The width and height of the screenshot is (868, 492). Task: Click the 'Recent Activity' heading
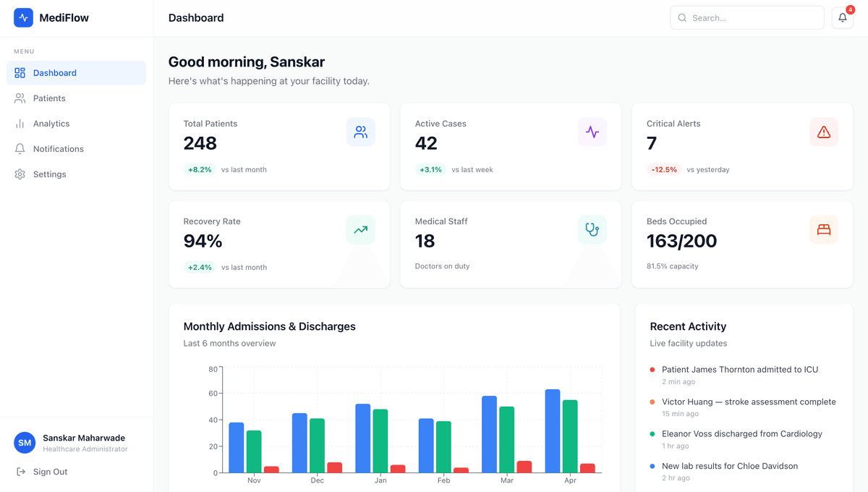(688, 326)
